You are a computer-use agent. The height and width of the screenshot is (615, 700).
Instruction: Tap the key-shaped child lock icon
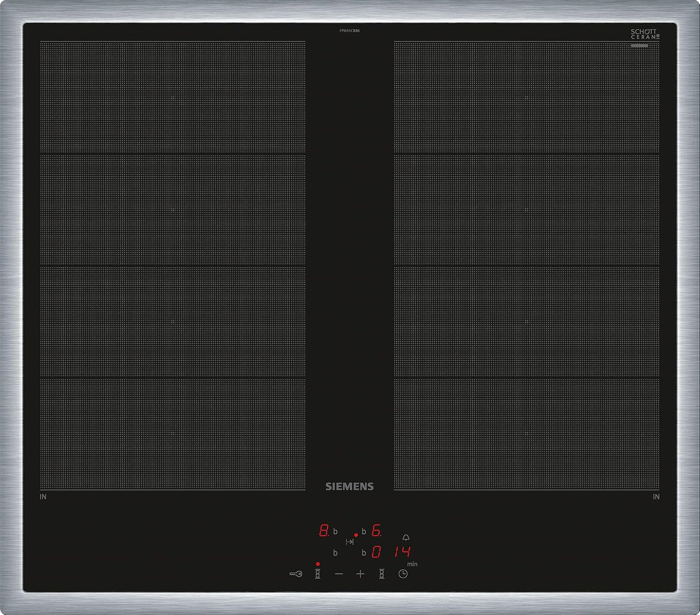point(296,574)
